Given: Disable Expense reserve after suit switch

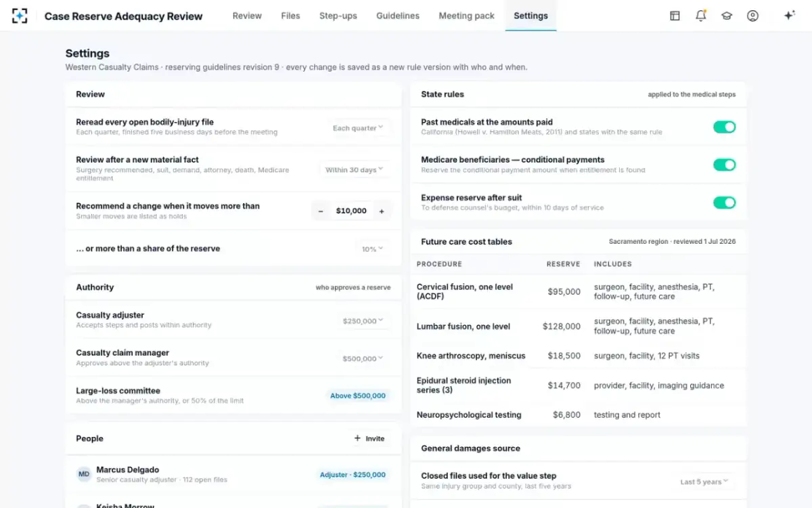Looking at the screenshot, I should pos(724,203).
